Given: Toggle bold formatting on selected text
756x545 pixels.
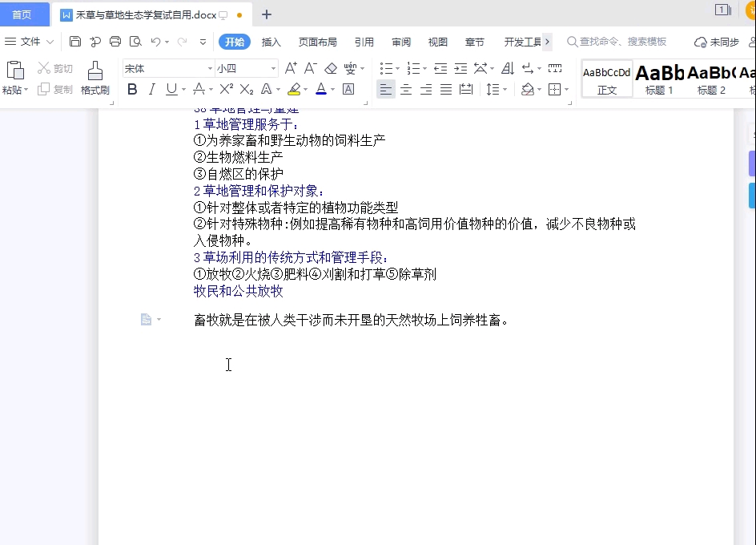Looking at the screenshot, I should pyautogui.click(x=132, y=89).
